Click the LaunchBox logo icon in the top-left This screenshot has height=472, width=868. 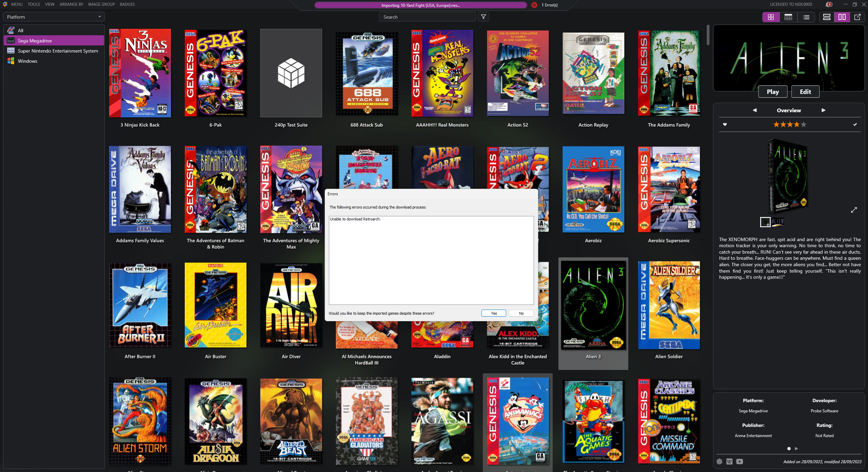coord(5,4)
